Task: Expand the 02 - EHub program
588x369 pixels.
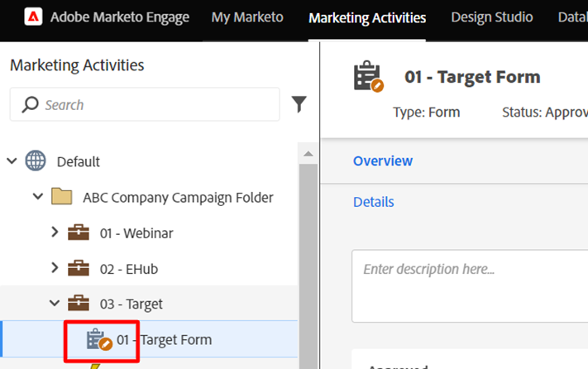Action: pyautogui.click(x=55, y=268)
